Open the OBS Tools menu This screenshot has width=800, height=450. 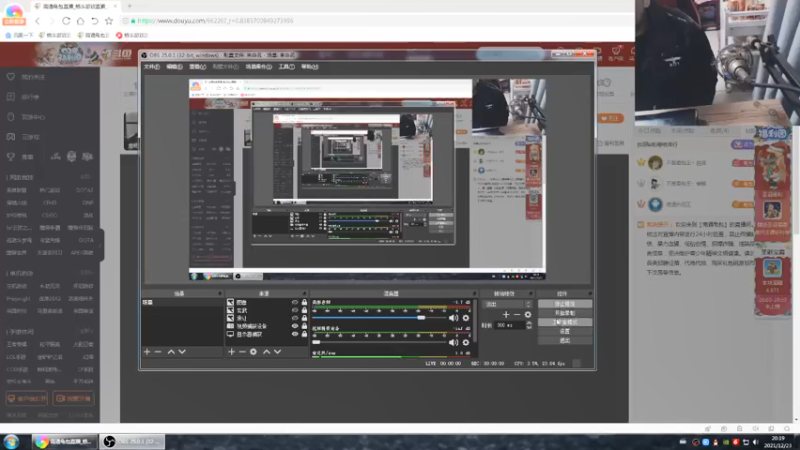pos(286,67)
